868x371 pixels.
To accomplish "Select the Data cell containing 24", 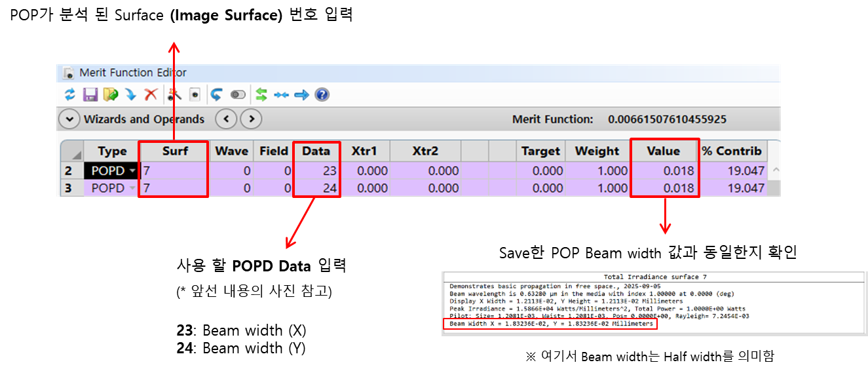I will click(x=316, y=188).
